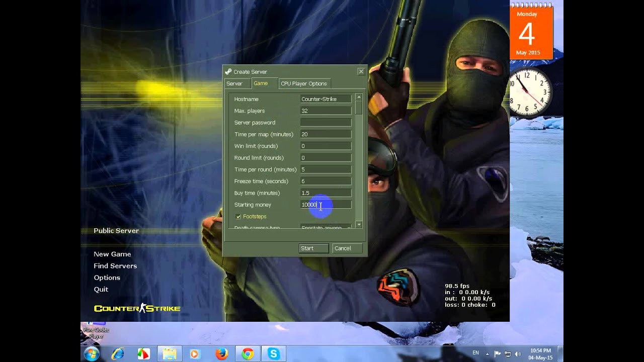Open the Windows Start menu
644x362 pixels.
[x=92, y=354]
